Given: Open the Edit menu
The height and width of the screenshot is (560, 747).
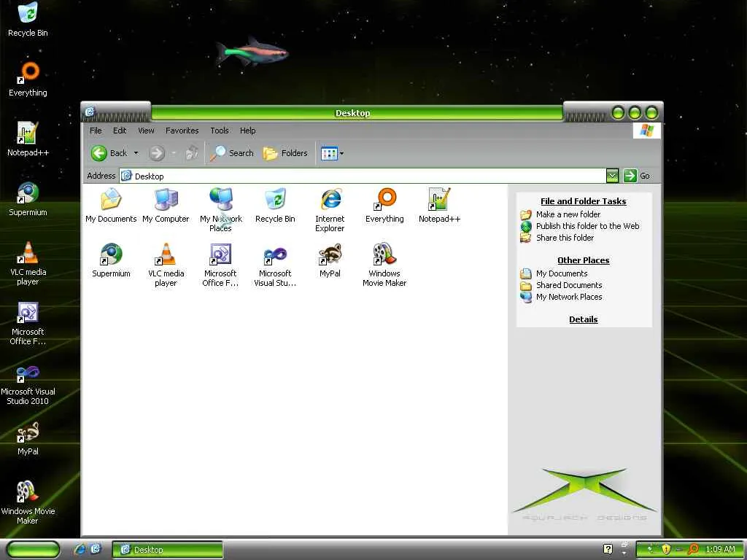Looking at the screenshot, I should [x=120, y=131].
